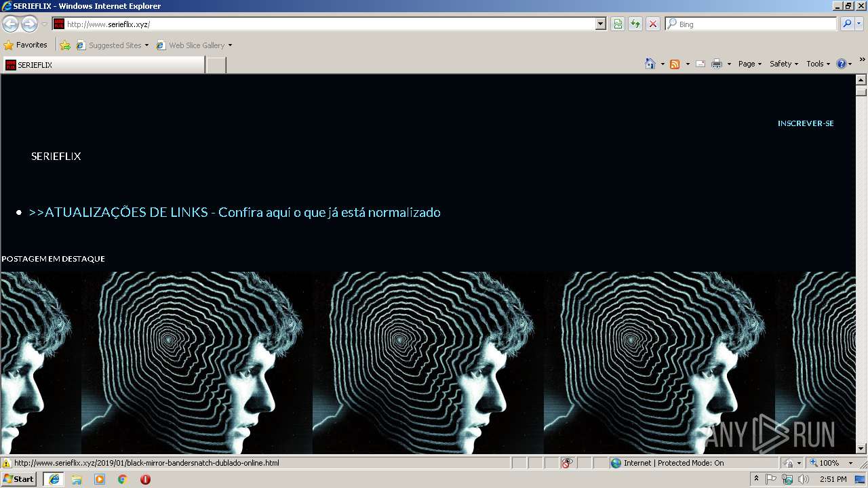Expand the Home button dropdown arrow
Viewport: 868px width, 488px height.
663,64
